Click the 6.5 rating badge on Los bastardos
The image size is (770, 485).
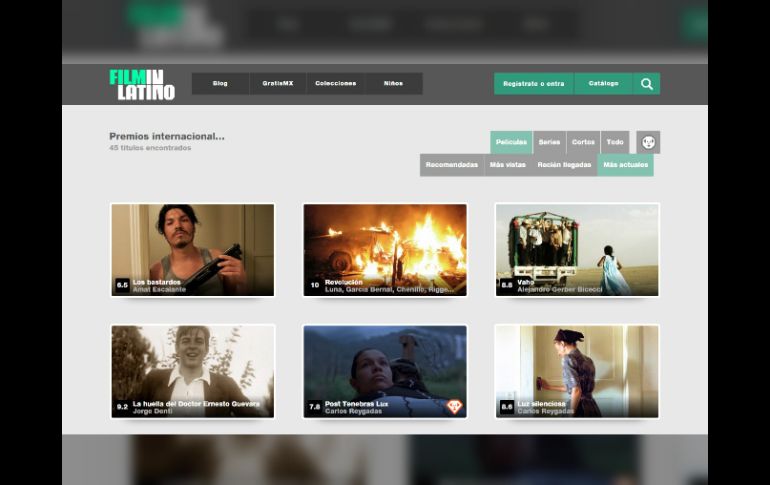click(122, 285)
